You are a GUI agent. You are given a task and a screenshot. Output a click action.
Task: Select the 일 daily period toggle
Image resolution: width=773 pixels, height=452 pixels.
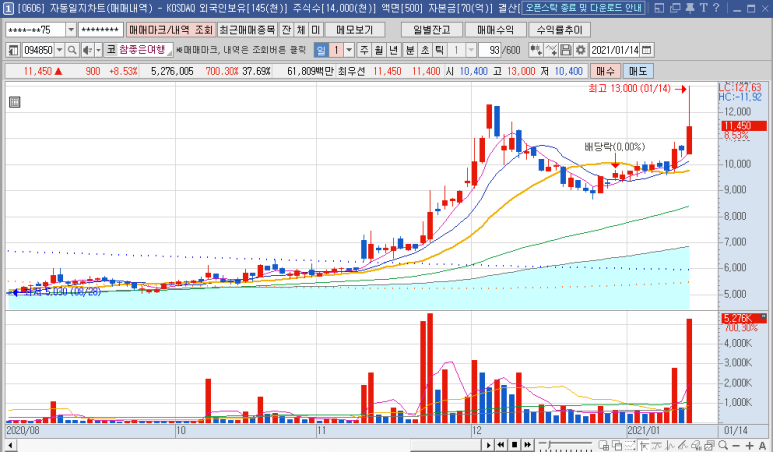point(321,50)
